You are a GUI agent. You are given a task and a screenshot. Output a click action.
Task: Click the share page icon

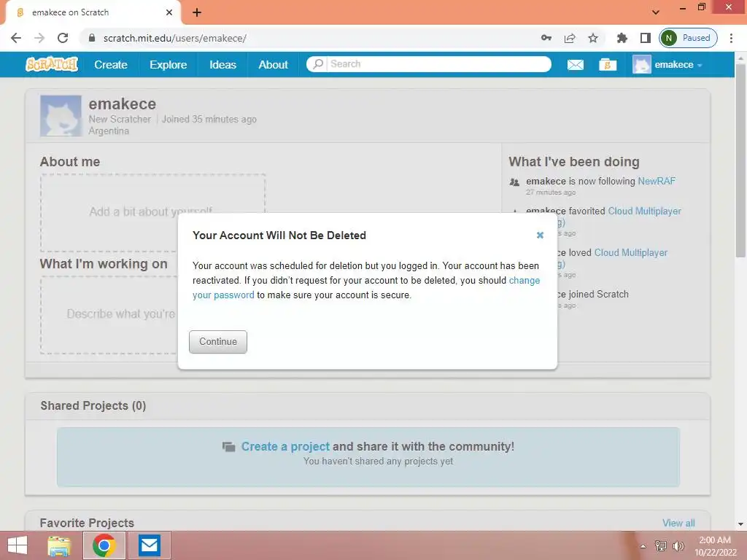coord(570,38)
